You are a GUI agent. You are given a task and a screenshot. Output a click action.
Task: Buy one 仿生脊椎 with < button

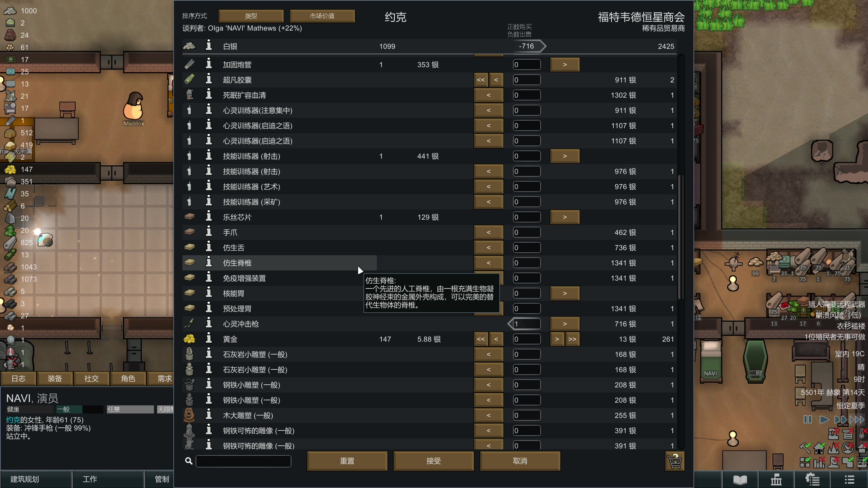point(488,263)
